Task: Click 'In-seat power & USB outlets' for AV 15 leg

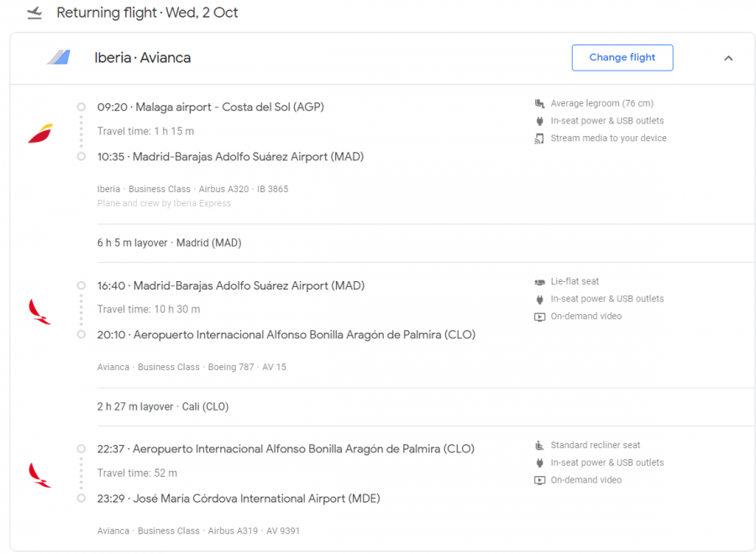Action: [607, 299]
